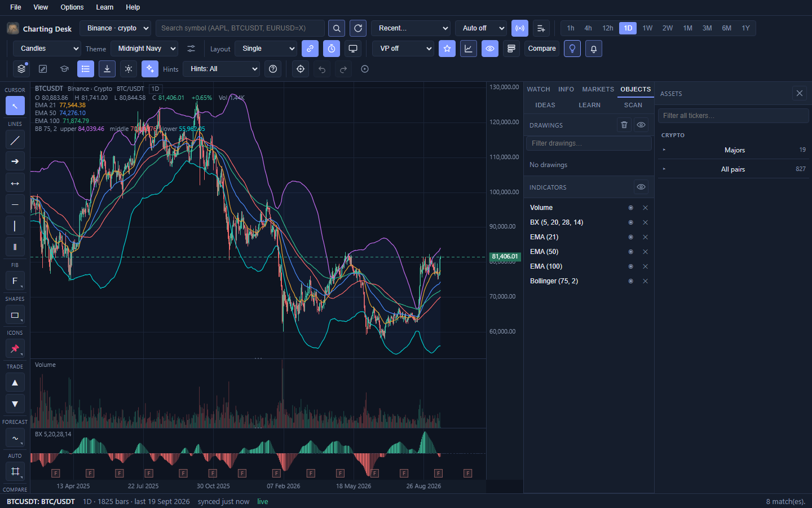Switch to the WATCH tab
The height and width of the screenshot is (508, 812).
[x=539, y=89]
